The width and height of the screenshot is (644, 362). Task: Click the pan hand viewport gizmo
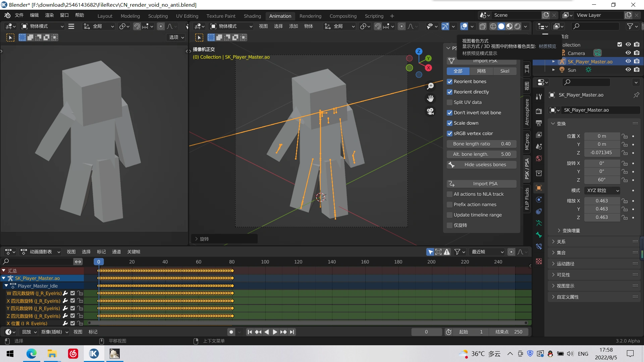pyautogui.click(x=430, y=99)
